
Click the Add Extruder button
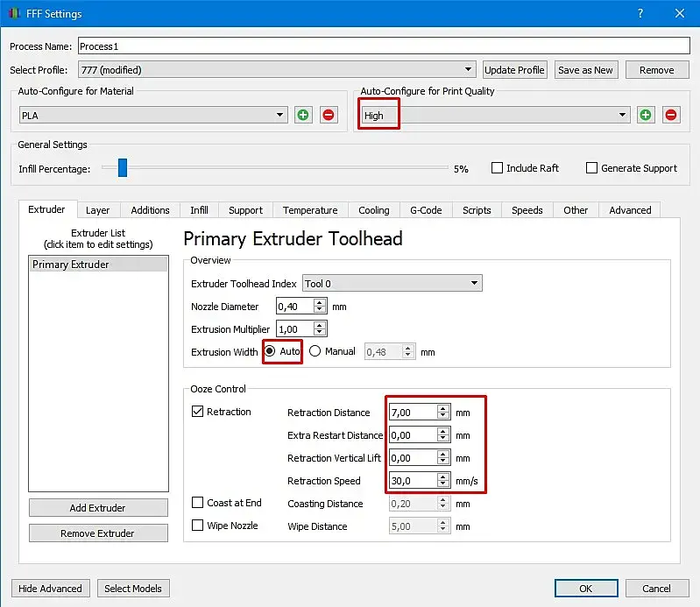click(98, 508)
